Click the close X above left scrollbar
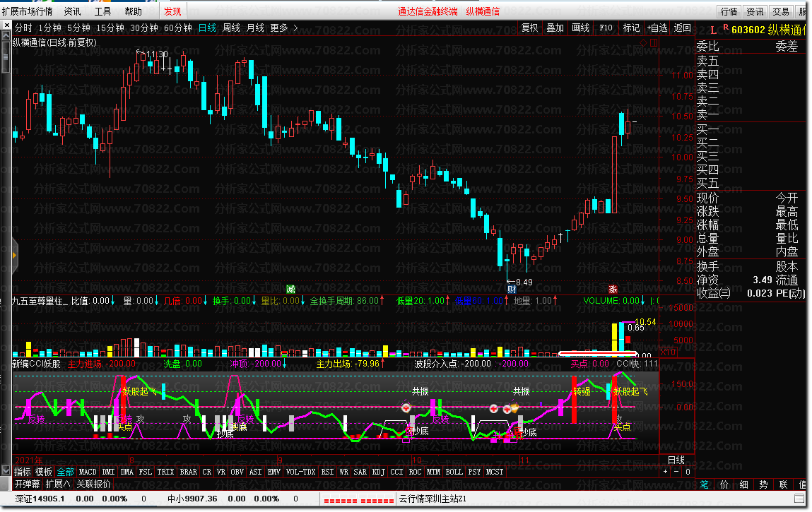 tap(6, 25)
